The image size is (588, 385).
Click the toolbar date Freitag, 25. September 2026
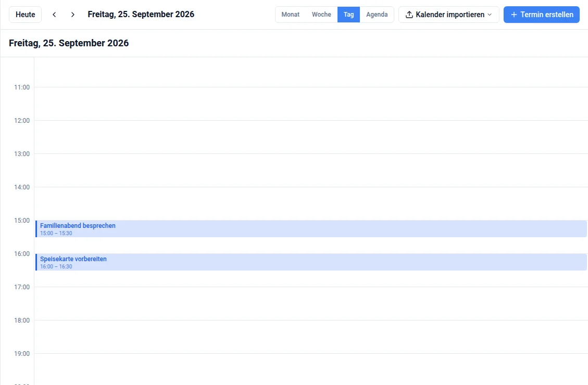141,15
